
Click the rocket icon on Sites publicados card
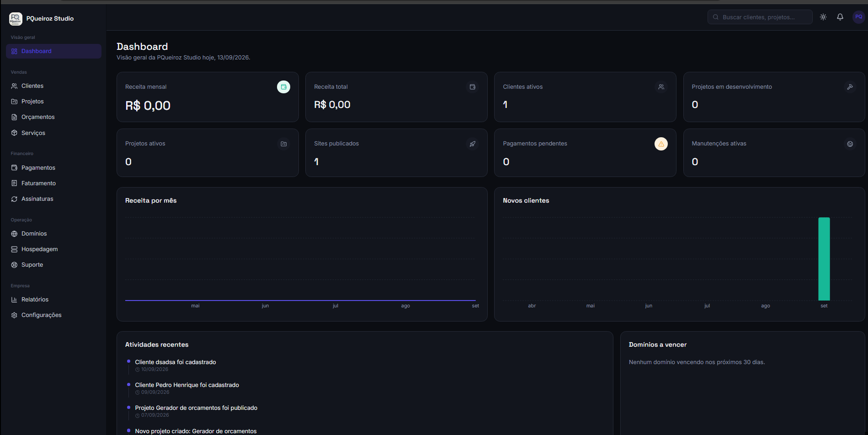pyautogui.click(x=473, y=144)
